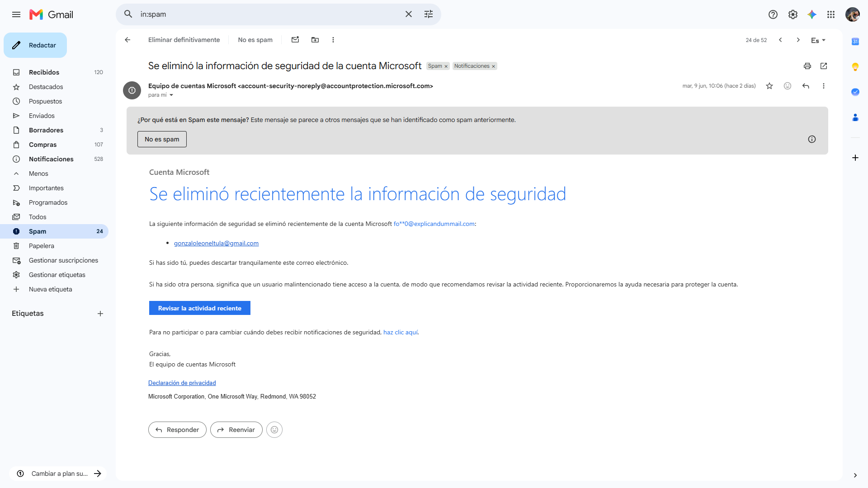Screen dimensions: 868x488
Task: Print the whole conversation
Action: pyautogui.click(x=807, y=66)
